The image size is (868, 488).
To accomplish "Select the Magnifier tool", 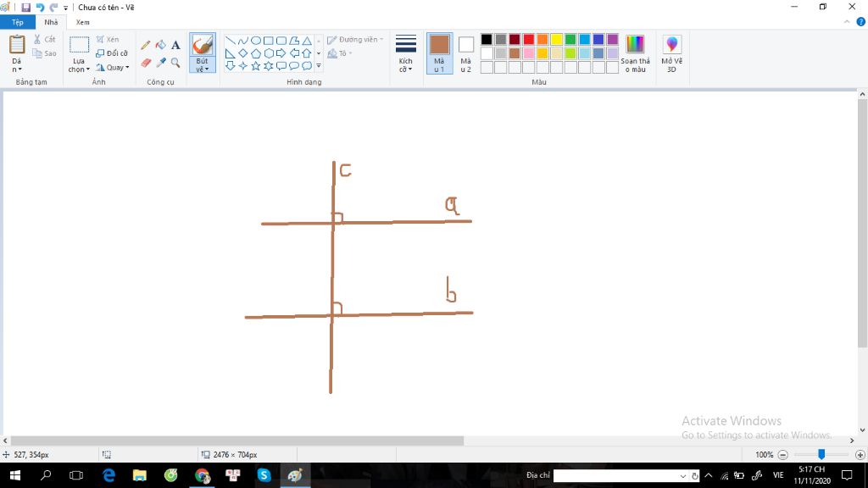I will click(175, 63).
